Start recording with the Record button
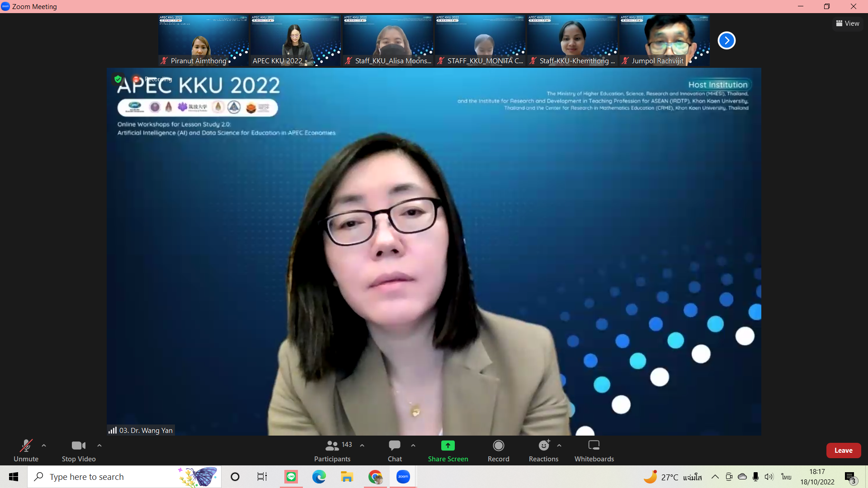The width and height of the screenshot is (868, 488). (x=498, y=450)
